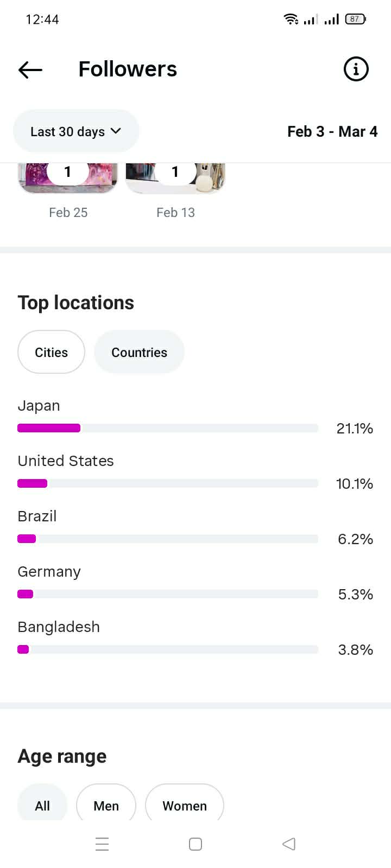The width and height of the screenshot is (391, 868).
Task: Tap the Brazil location bar
Action: pos(167,539)
